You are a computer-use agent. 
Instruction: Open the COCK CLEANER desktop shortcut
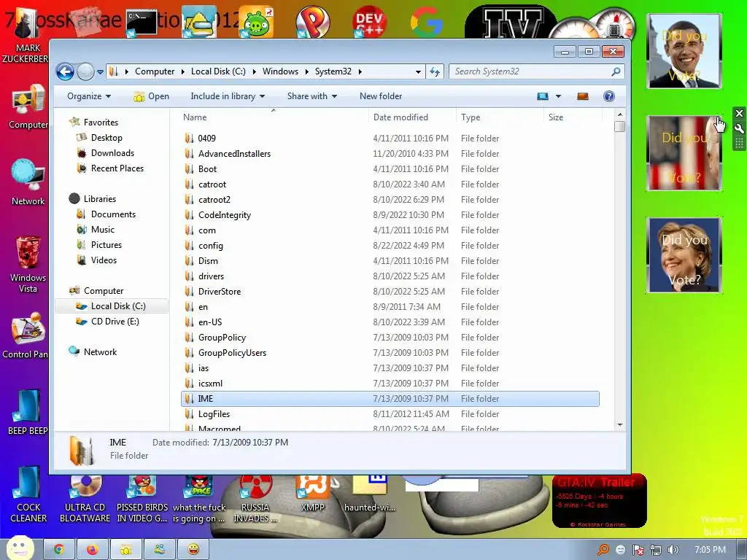point(28,494)
